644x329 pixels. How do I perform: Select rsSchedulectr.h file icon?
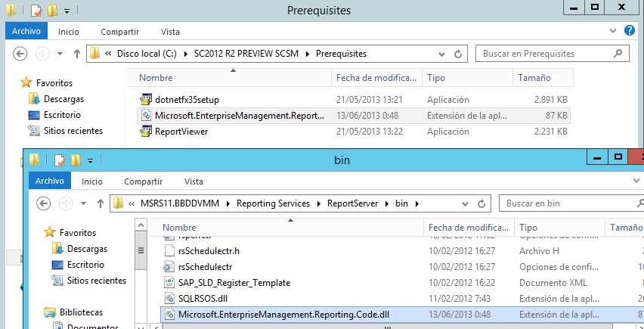170,250
